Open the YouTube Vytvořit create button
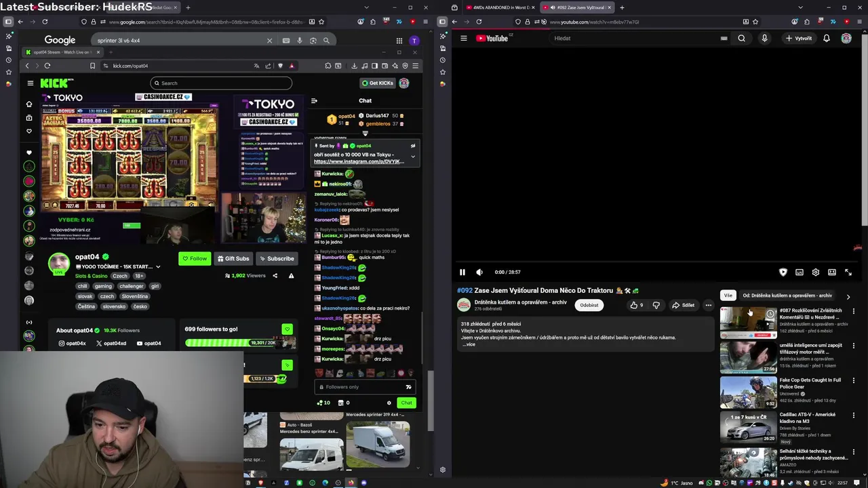Screen dimensions: 868x488 (x=799, y=38)
